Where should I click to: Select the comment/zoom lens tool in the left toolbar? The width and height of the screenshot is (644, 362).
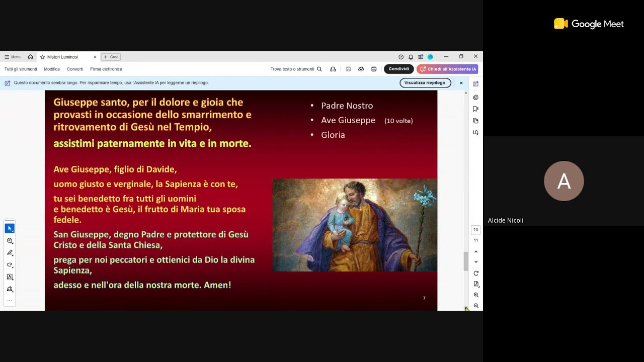[10, 241]
